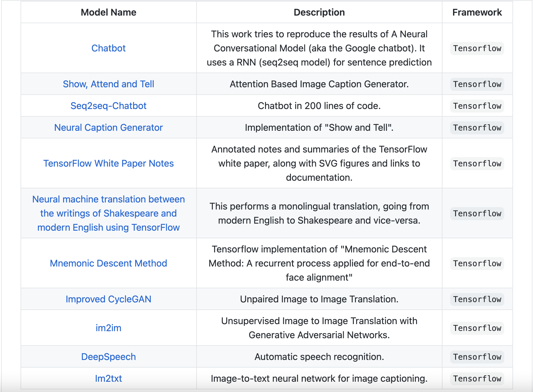Click the Tensorflow tag in im2im row
The image size is (533, 392).
[477, 328]
